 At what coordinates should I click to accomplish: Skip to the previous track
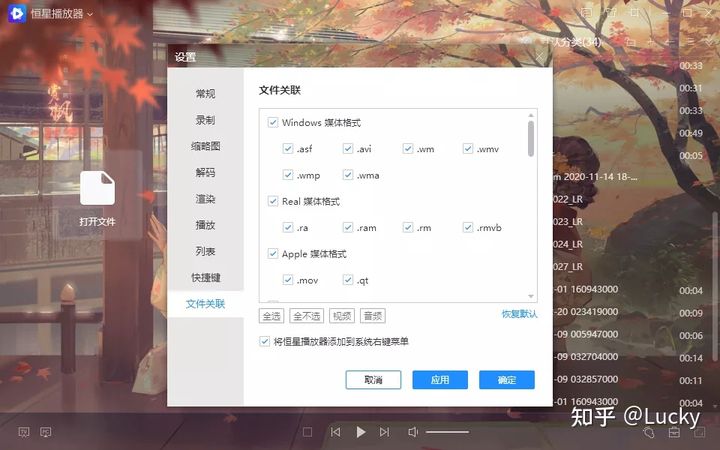(335, 432)
